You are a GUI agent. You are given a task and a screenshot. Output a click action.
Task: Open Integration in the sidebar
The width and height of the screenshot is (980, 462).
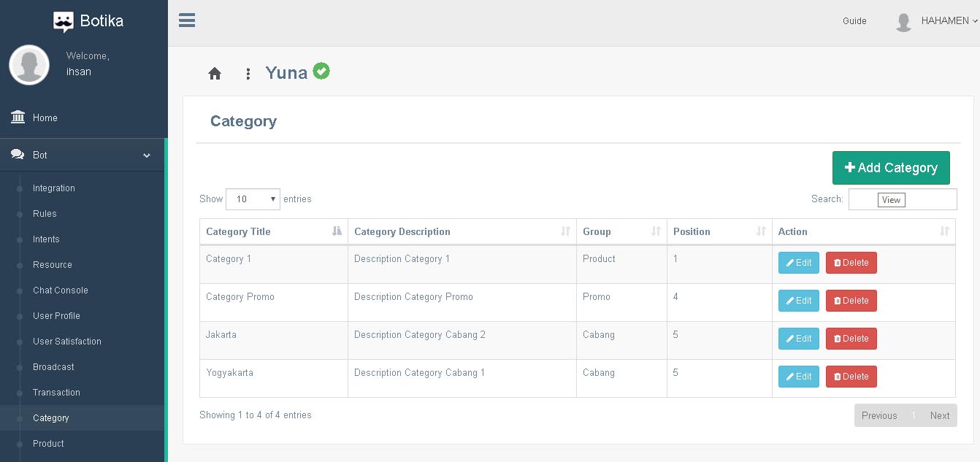click(54, 188)
